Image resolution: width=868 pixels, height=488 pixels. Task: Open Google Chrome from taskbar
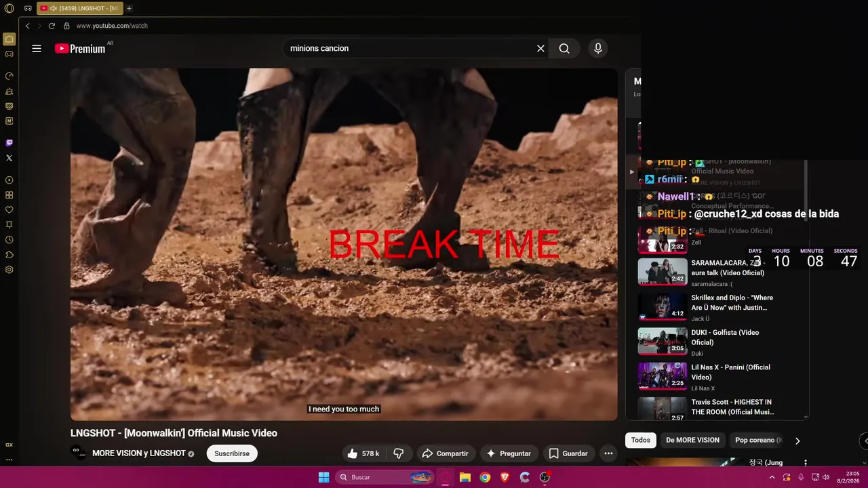485,477
